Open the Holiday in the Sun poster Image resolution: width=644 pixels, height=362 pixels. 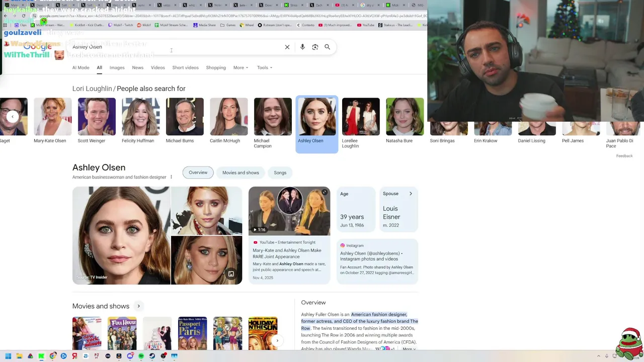pyautogui.click(x=263, y=333)
